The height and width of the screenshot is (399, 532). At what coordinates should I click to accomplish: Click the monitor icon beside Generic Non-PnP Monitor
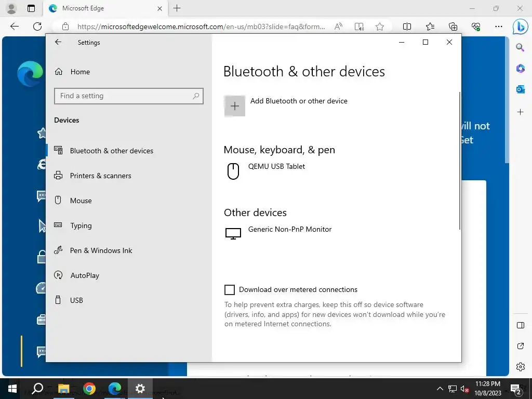tap(233, 233)
